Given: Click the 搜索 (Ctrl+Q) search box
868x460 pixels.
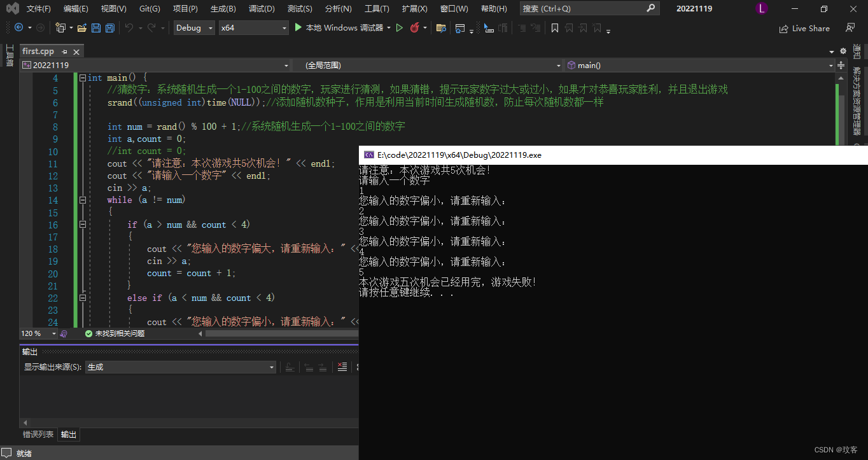Looking at the screenshot, I should click(x=589, y=9).
